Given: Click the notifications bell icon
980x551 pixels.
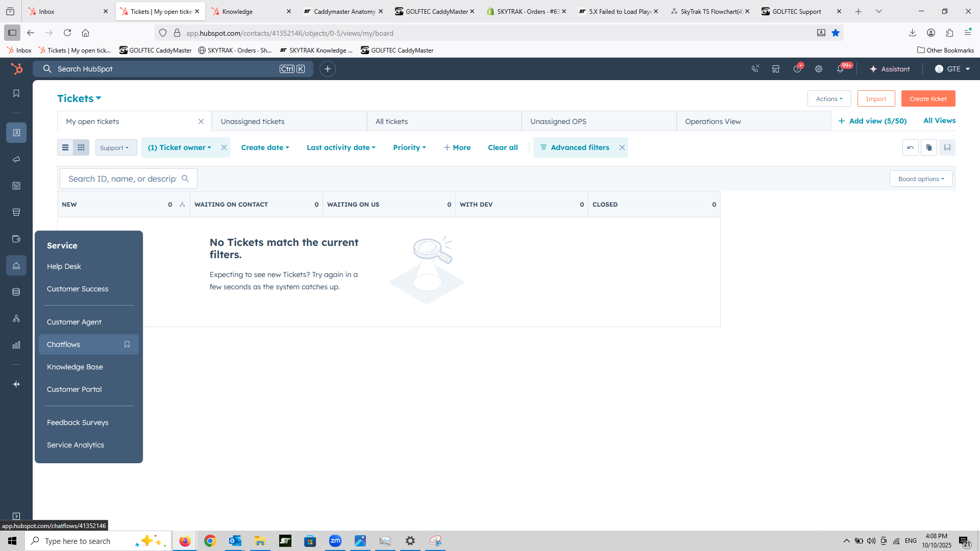Looking at the screenshot, I should [x=840, y=69].
